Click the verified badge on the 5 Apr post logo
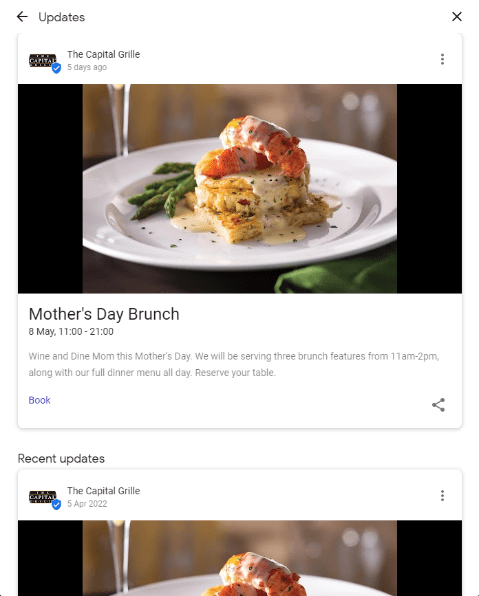This screenshot has height=596, width=479. click(56, 505)
